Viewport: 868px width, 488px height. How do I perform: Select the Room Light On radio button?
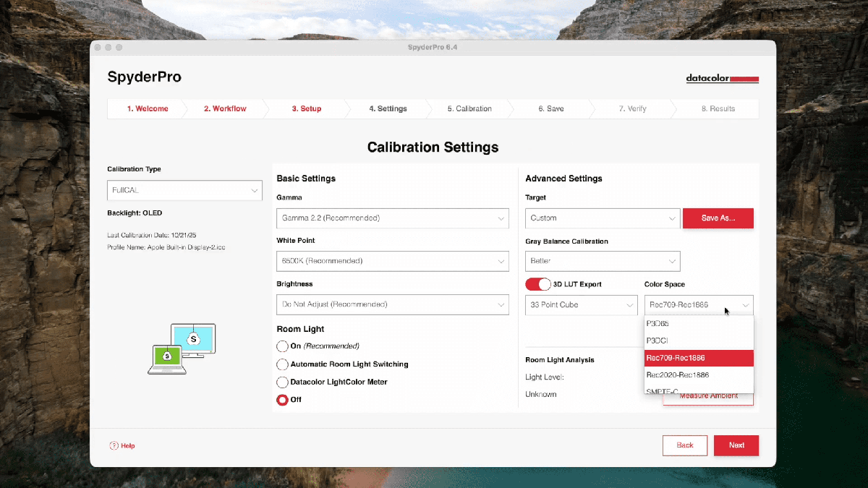[282, 346]
